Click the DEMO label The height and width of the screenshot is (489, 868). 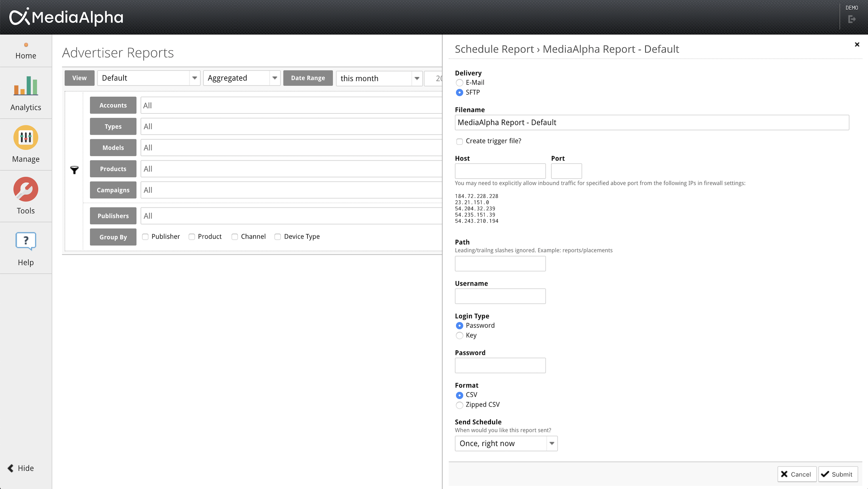[x=852, y=8]
